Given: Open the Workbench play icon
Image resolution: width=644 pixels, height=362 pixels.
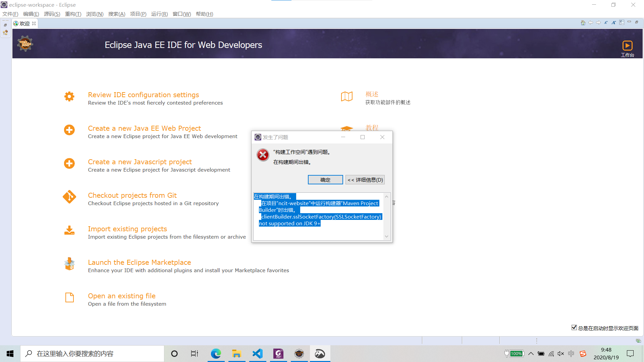Looking at the screenshot, I should click(627, 46).
